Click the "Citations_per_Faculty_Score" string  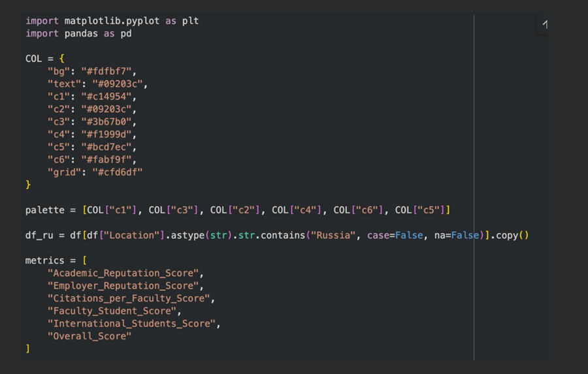131,298
